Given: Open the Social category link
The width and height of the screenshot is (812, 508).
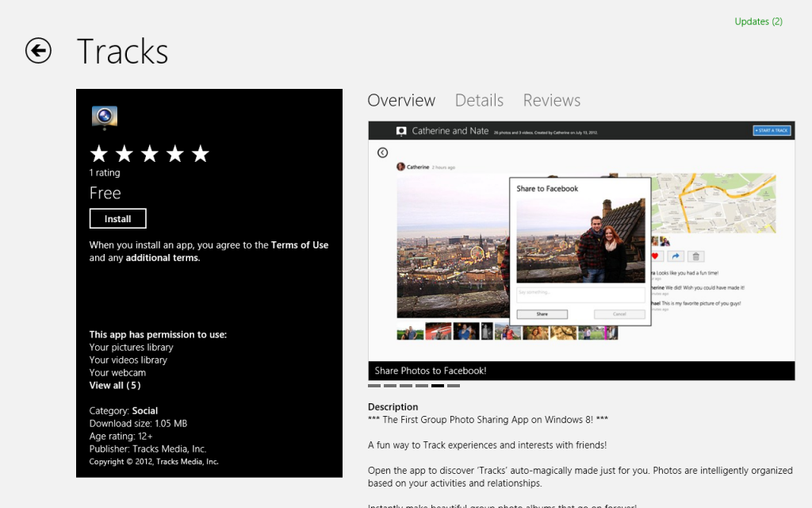Looking at the screenshot, I should (144, 410).
